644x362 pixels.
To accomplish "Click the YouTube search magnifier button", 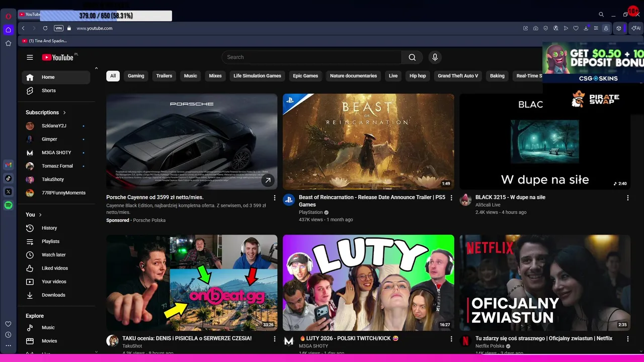I will (412, 57).
